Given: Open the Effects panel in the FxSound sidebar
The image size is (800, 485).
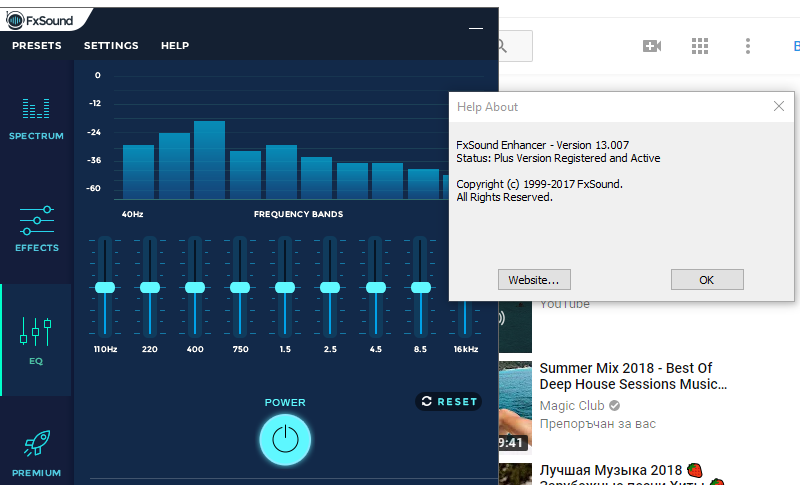Looking at the screenshot, I should [37, 229].
